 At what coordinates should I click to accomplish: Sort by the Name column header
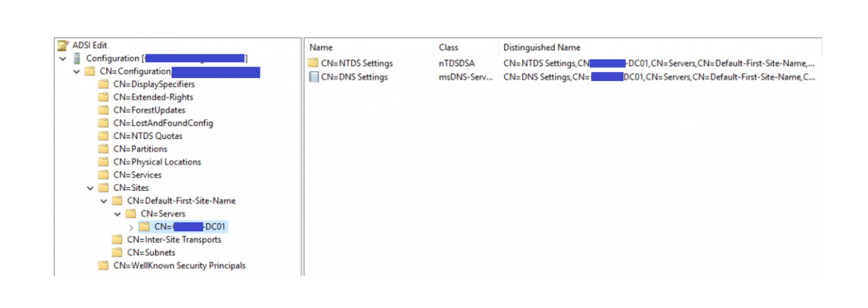click(x=321, y=48)
